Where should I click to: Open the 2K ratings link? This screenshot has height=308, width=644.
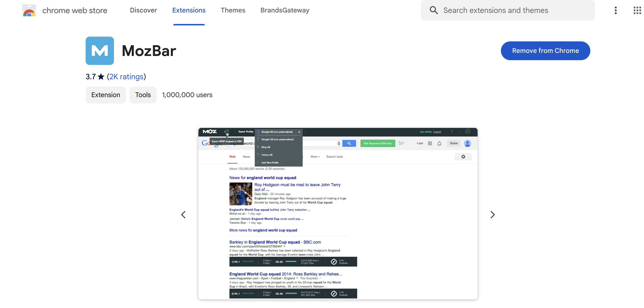pyautogui.click(x=126, y=76)
